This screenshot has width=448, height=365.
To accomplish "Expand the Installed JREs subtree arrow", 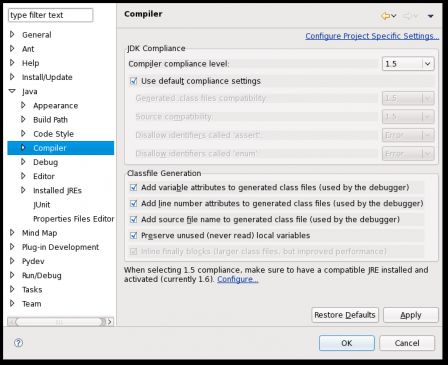I will (23, 190).
